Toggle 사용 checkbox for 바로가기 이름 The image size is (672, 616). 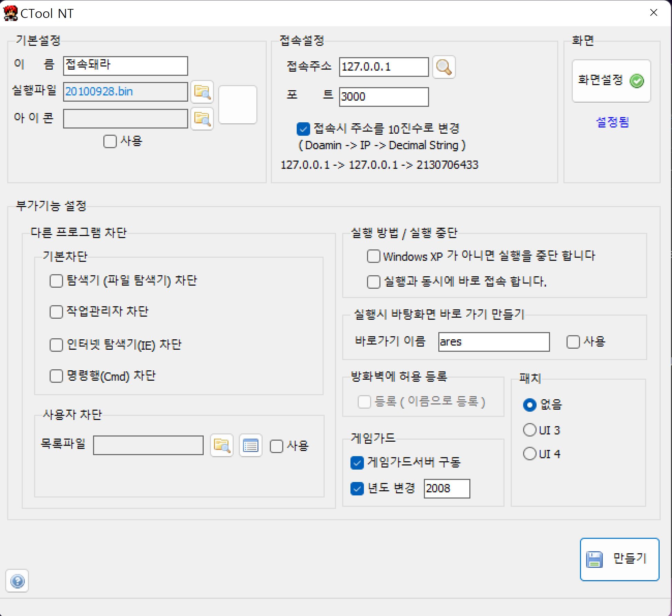point(573,342)
